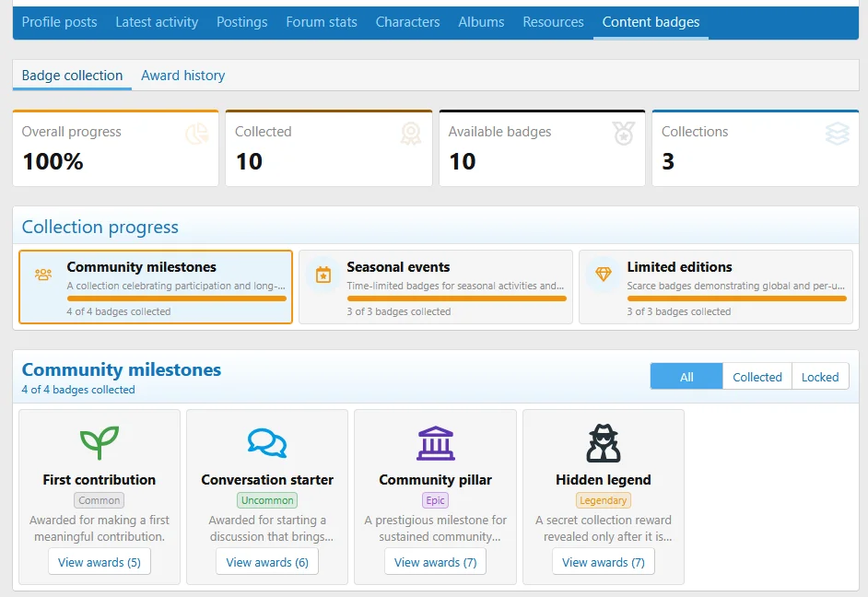This screenshot has width=868, height=597.
Task: Select the All filter toggle
Action: tap(686, 377)
